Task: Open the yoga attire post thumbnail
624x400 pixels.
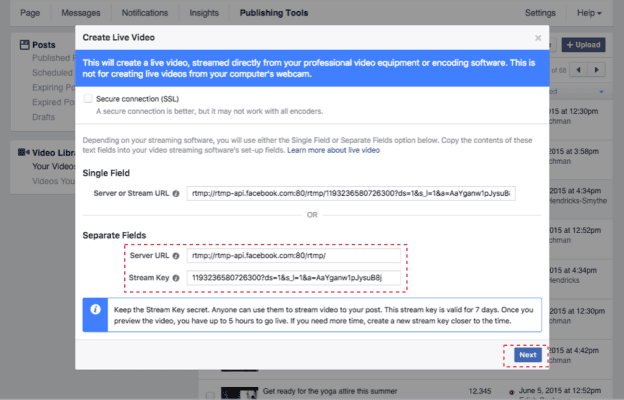Action: point(240,393)
